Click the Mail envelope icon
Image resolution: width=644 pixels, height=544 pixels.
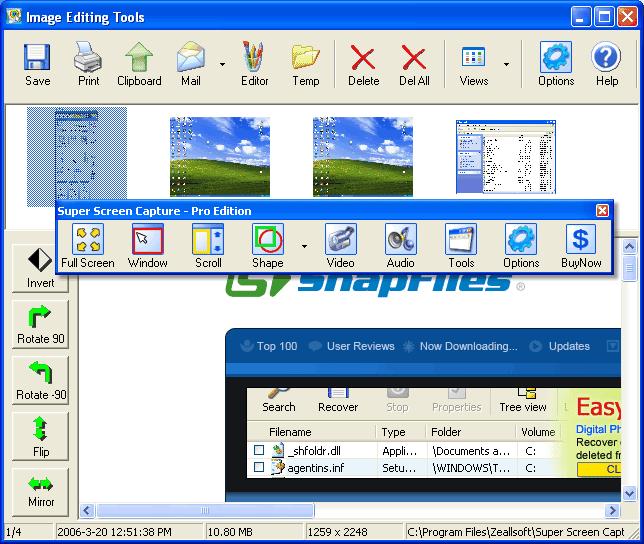click(x=191, y=57)
